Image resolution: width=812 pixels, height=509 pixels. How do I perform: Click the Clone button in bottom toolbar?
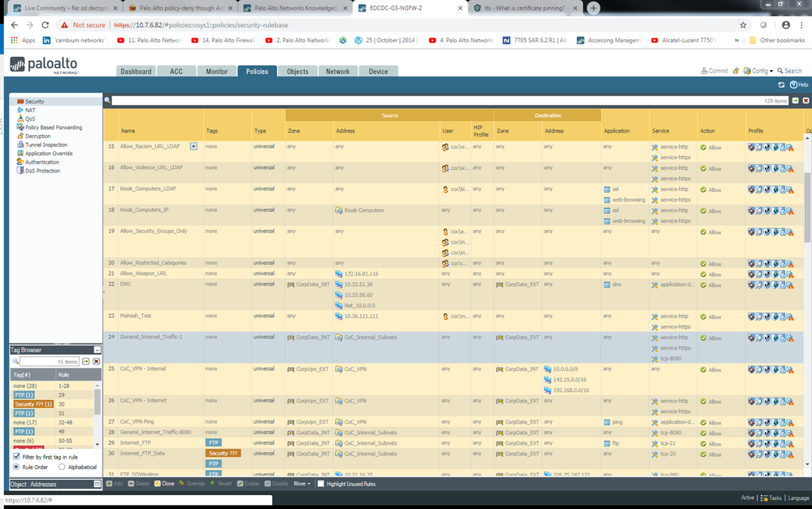coord(164,484)
